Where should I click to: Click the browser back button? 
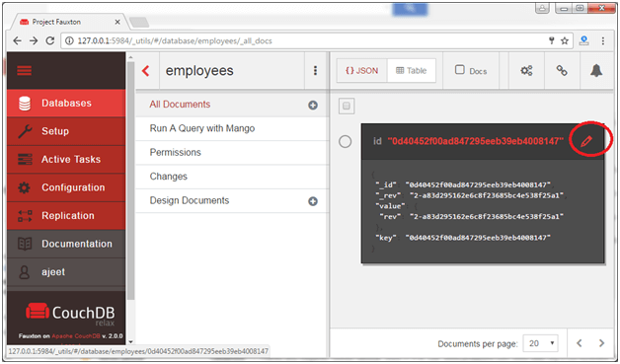coord(17,40)
